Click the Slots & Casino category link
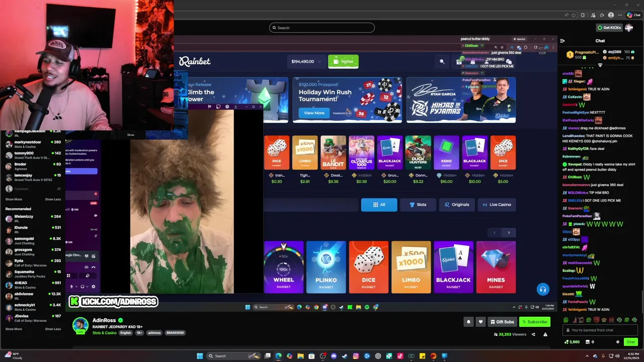Screen dimensions: 644x362 click(104, 333)
